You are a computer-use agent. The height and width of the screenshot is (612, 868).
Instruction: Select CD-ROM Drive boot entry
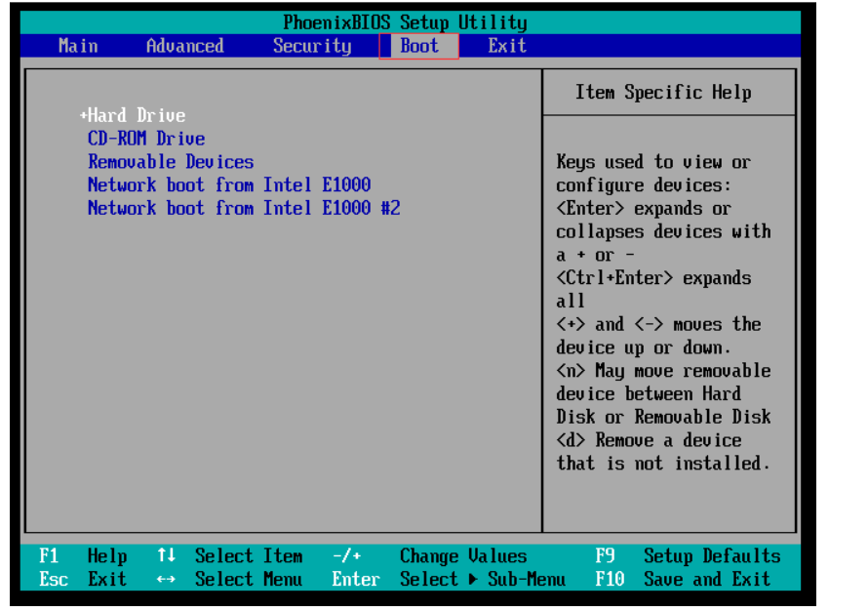click(x=146, y=139)
